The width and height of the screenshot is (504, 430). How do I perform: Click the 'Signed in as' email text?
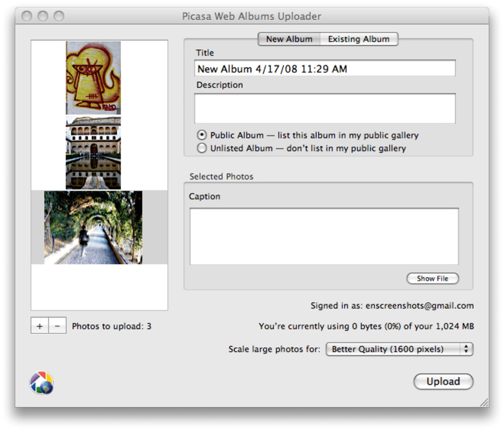392,306
